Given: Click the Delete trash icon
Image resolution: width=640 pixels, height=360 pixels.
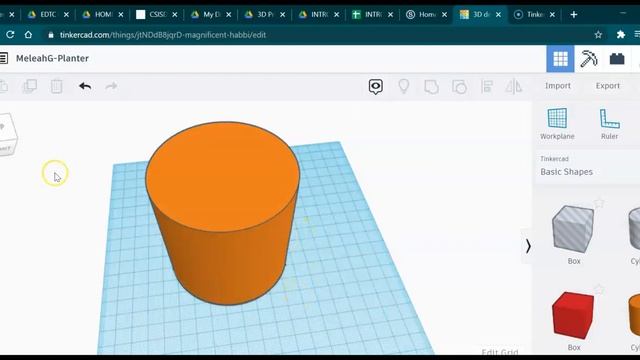Looking at the screenshot, I should tap(56, 86).
